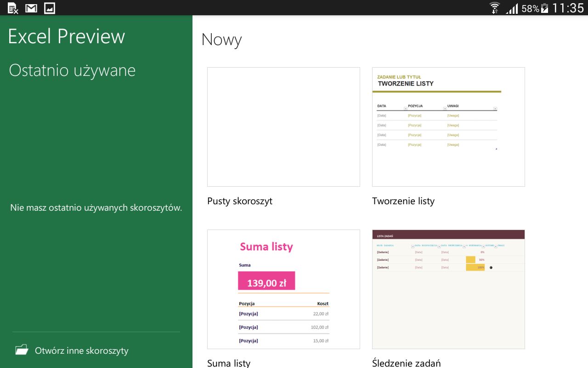588x368 pixels.
Task: Tap the Otwórz inne skoroszyty link
Action: 82,351
